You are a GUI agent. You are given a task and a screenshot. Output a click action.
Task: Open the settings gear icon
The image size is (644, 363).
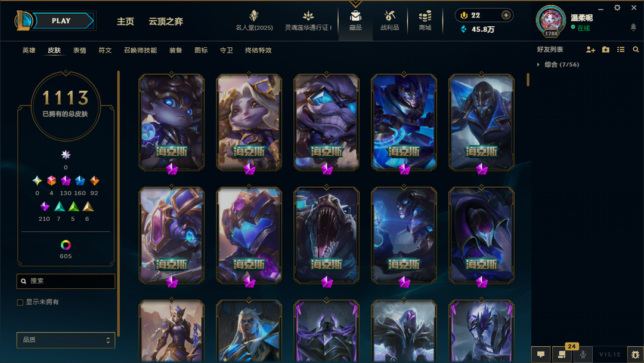617,8
